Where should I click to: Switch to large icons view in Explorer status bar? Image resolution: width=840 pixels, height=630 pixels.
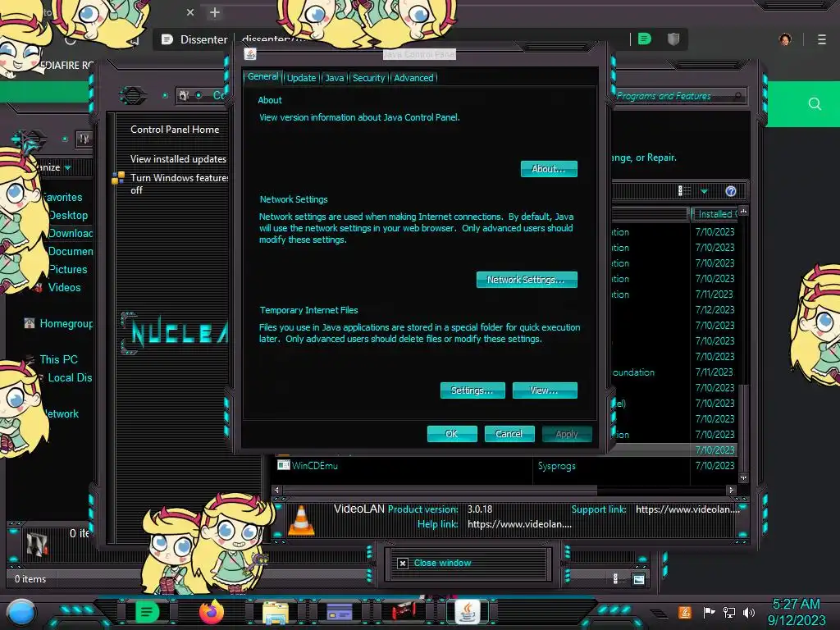click(638, 579)
